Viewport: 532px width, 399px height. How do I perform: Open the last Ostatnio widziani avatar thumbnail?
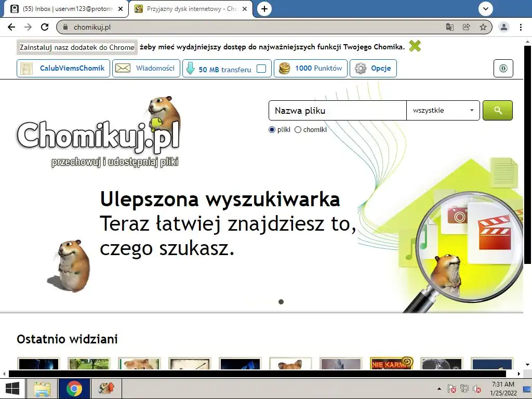pos(492,363)
